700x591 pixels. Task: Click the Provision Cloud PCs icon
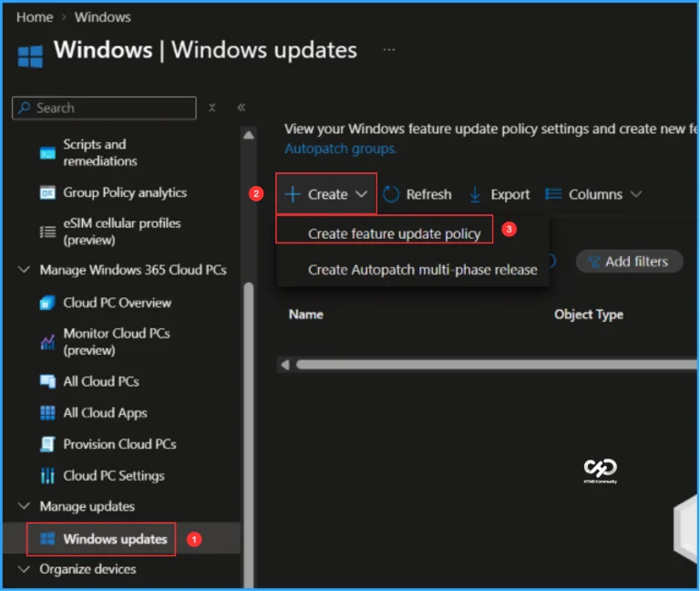point(47,444)
